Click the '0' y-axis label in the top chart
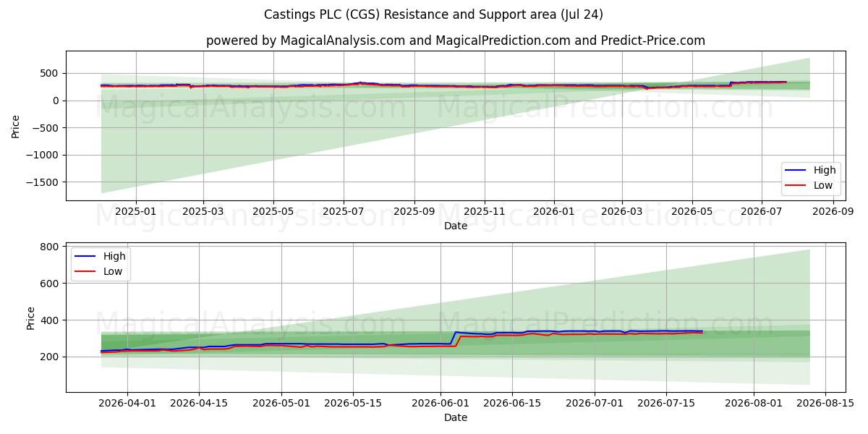Screen dimensions: 868x434 (57, 101)
